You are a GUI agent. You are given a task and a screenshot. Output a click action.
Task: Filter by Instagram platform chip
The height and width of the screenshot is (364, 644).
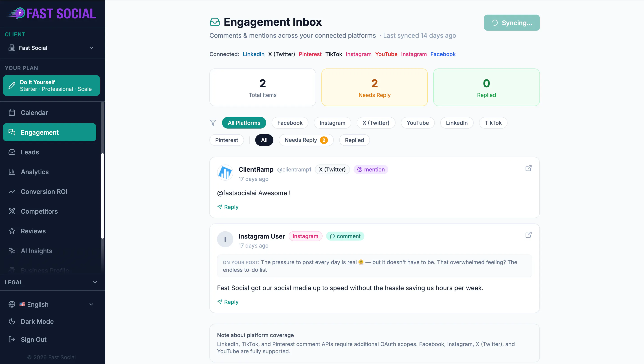[x=332, y=123]
